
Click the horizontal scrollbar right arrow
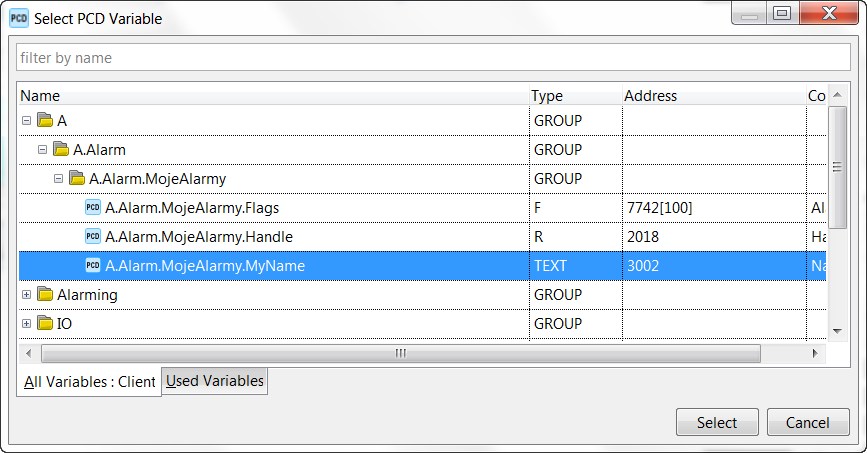(x=815, y=353)
